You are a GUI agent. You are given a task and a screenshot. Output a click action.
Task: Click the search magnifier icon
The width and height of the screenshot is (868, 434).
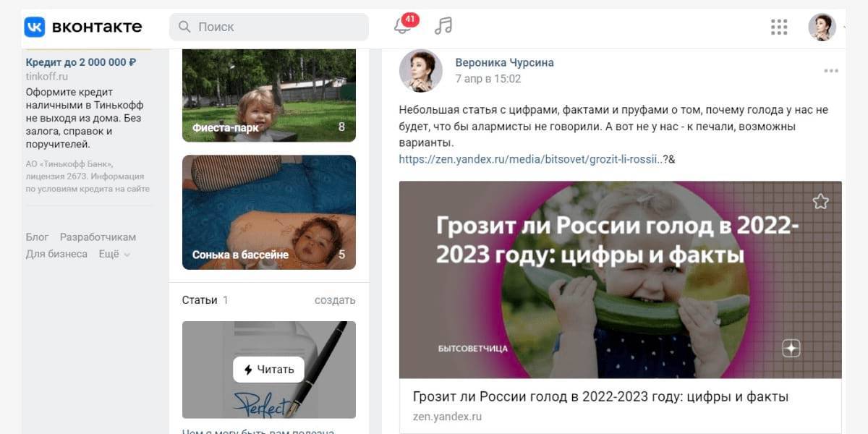pos(184,27)
